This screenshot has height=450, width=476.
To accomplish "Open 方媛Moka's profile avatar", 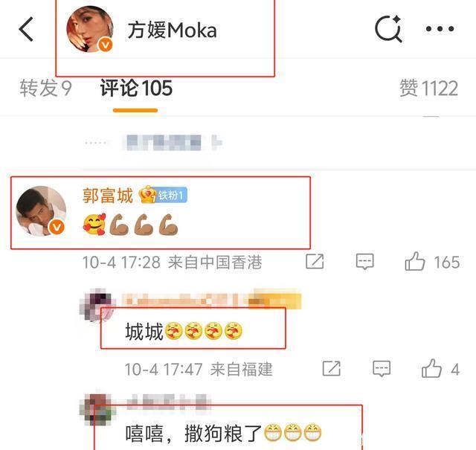I will (x=90, y=29).
